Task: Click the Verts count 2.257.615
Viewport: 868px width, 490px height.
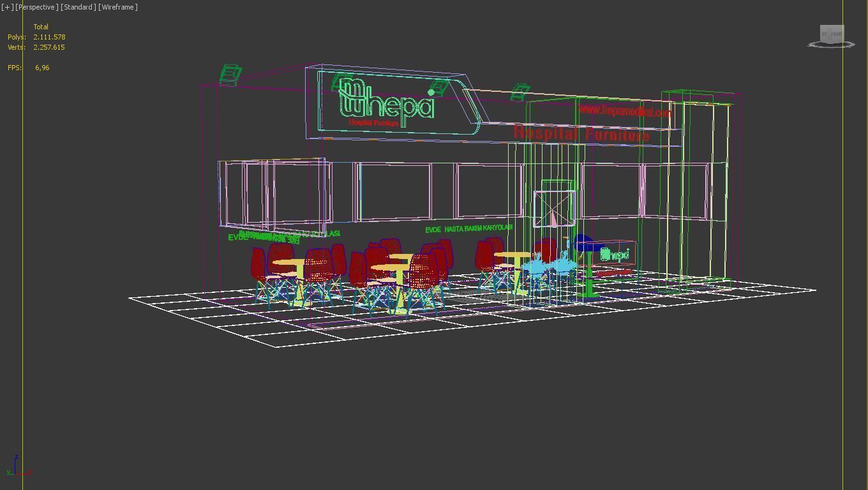Action: (49, 47)
